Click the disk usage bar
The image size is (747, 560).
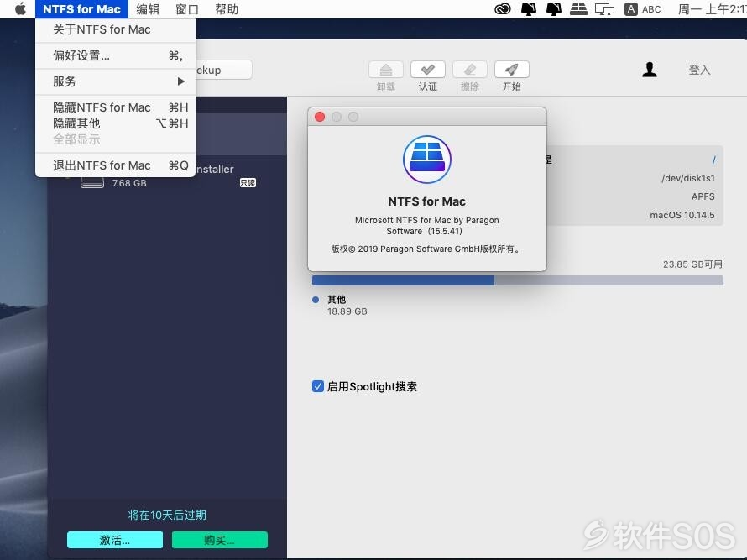(517, 280)
